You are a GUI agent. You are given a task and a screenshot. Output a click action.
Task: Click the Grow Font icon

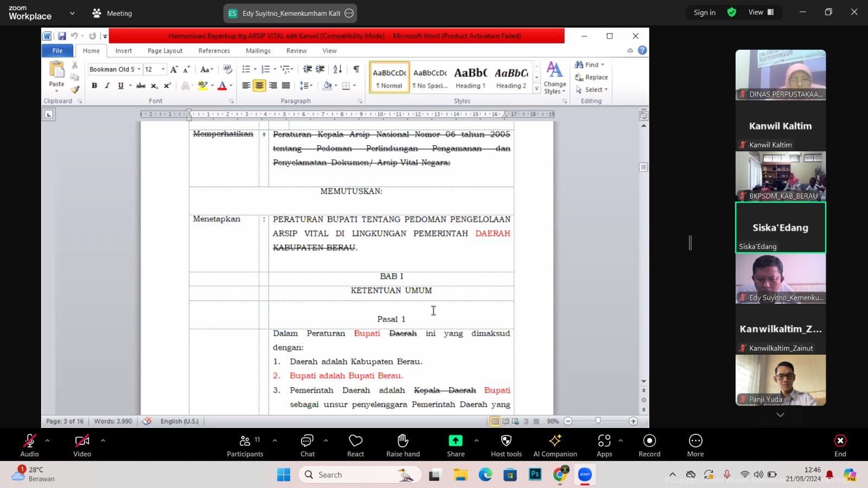point(174,69)
